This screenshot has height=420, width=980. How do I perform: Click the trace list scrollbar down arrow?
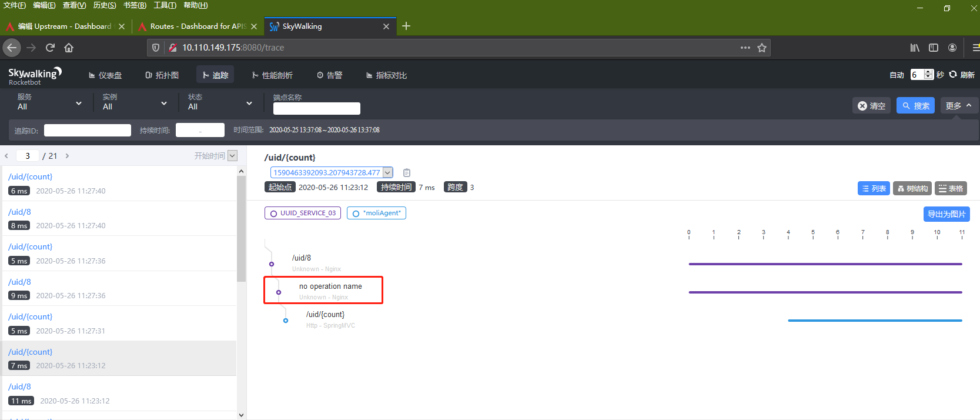[x=241, y=415]
